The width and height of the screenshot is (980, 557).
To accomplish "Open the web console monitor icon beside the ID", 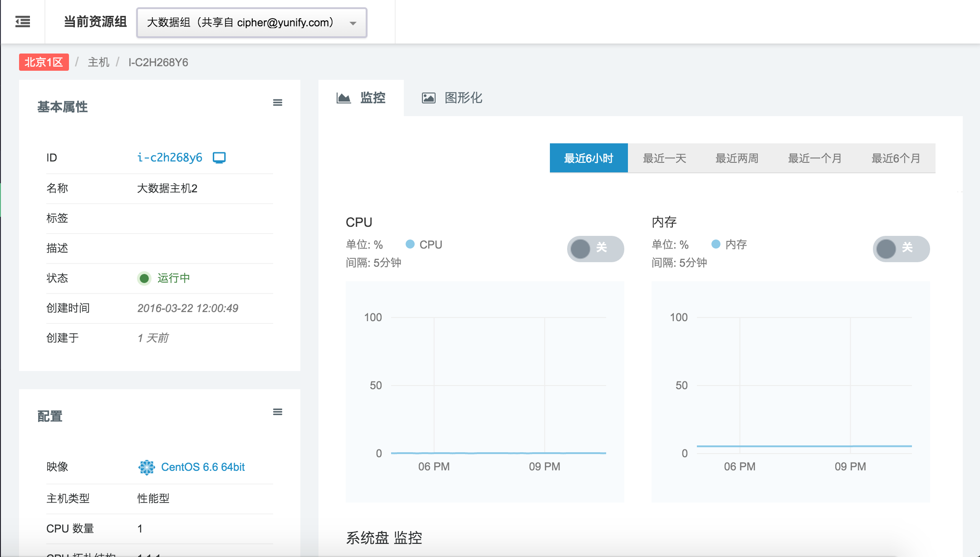I will click(219, 157).
